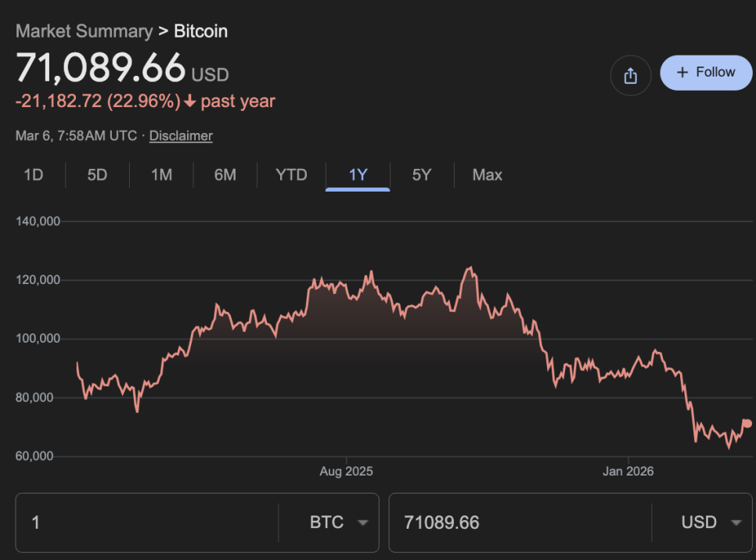The height and width of the screenshot is (560, 756).
Task: Show the 5Y price history tab
Action: coord(422,174)
